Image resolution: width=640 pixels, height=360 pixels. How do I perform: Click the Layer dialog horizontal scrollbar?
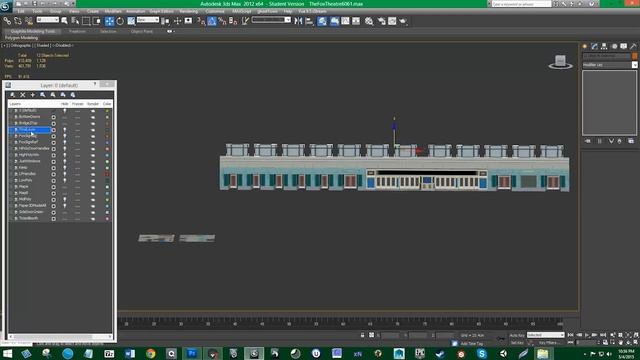[60, 337]
